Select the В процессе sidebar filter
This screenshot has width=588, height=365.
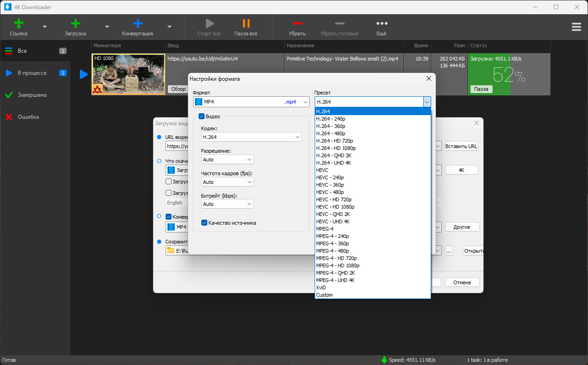[x=35, y=73]
